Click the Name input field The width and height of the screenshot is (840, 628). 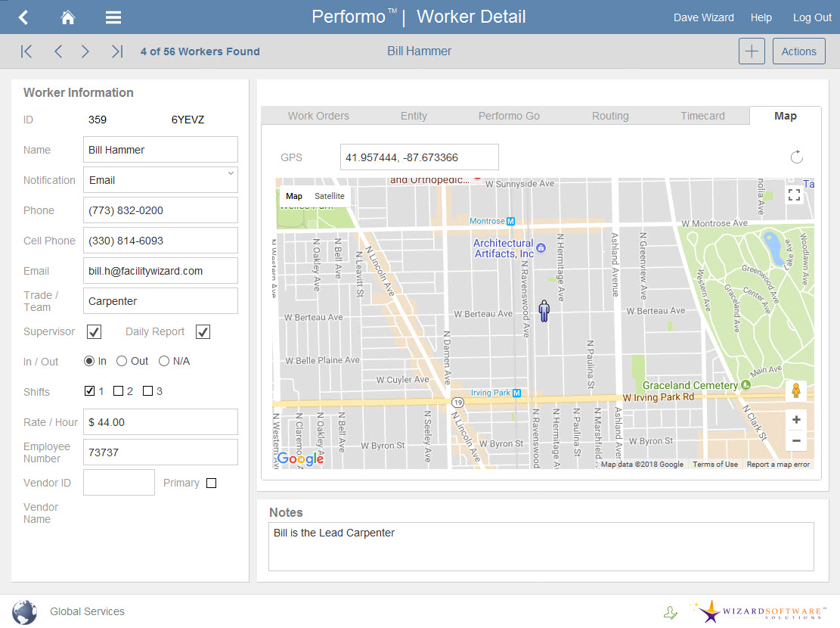160,150
